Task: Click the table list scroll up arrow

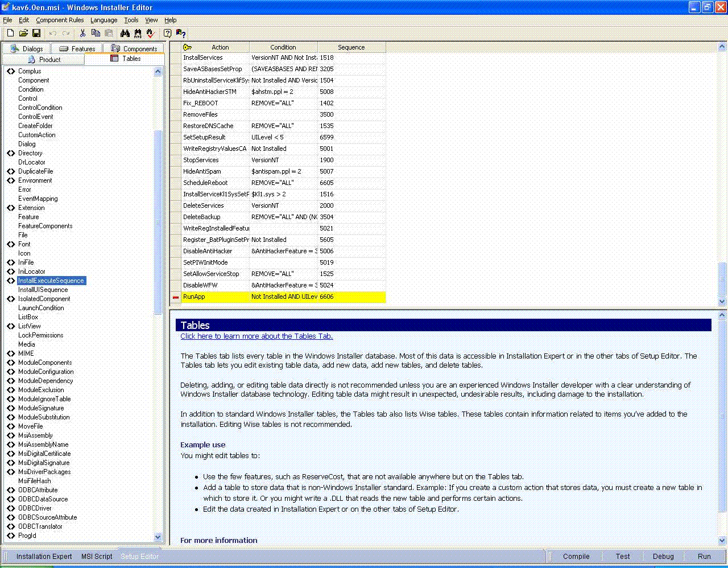Action: coord(158,71)
